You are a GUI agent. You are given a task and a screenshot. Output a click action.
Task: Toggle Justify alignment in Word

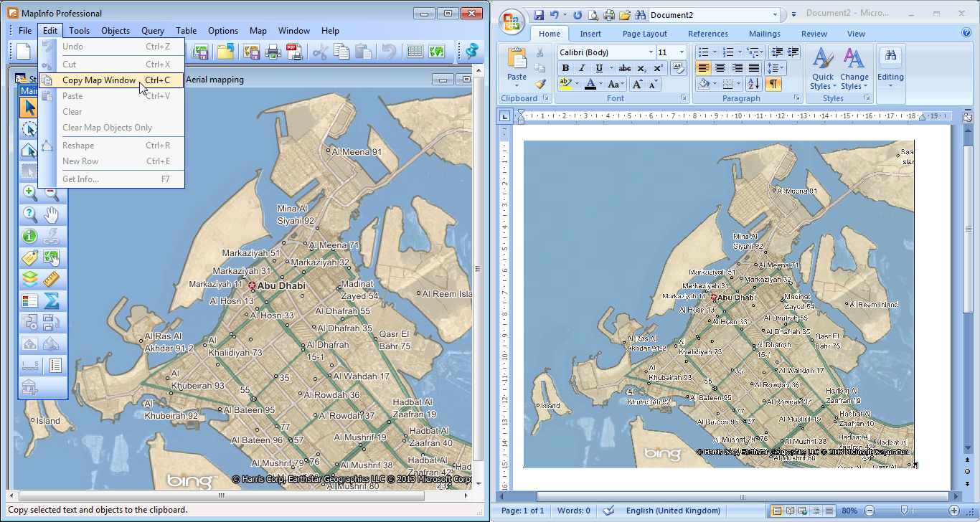tap(753, 68)
